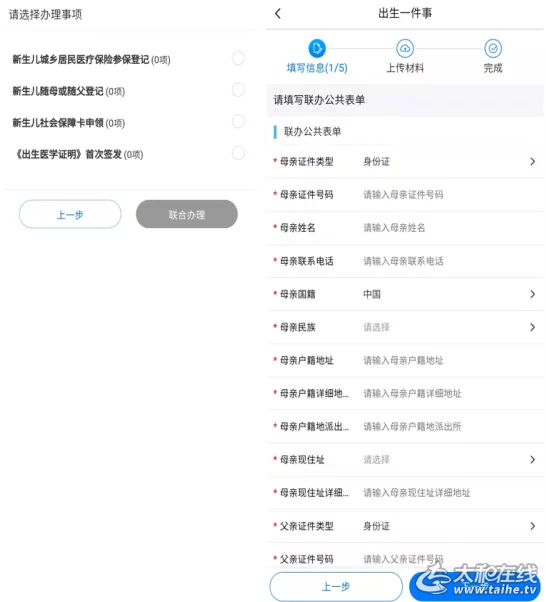Screen dimensions: 546x602
Task: Focus the 母亲证件号码 input field
Action: point(403,195)
